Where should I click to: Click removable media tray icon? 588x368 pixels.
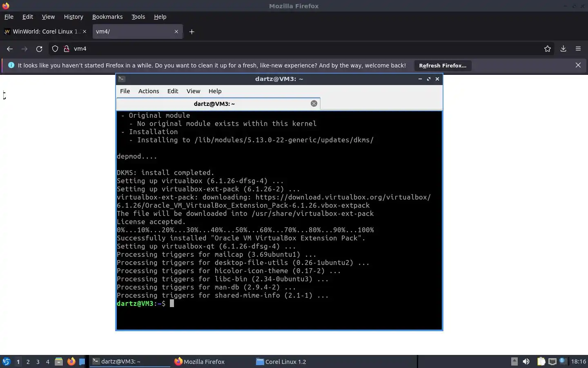[x=514, y=361]
